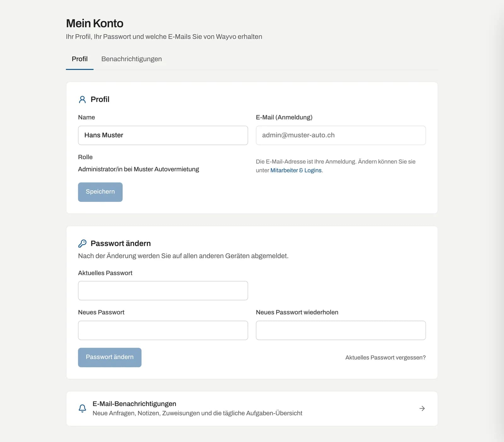The width and height of the screenshot is (504, 442).
Task: Click the role text Administrator/in bei Muster Autovermietung
Action: tap(139, 169)
